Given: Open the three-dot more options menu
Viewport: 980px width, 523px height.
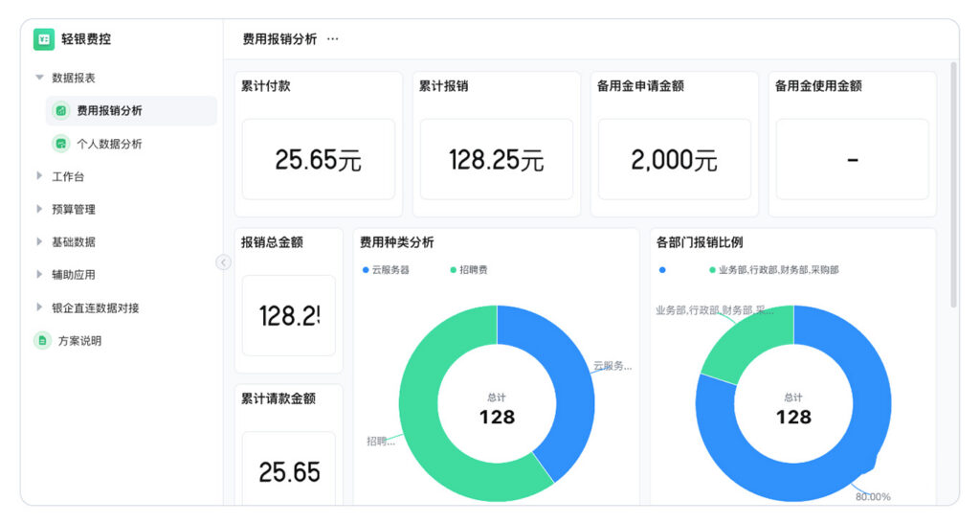Looking at the screenshot, I should click(x=333, y=39).
